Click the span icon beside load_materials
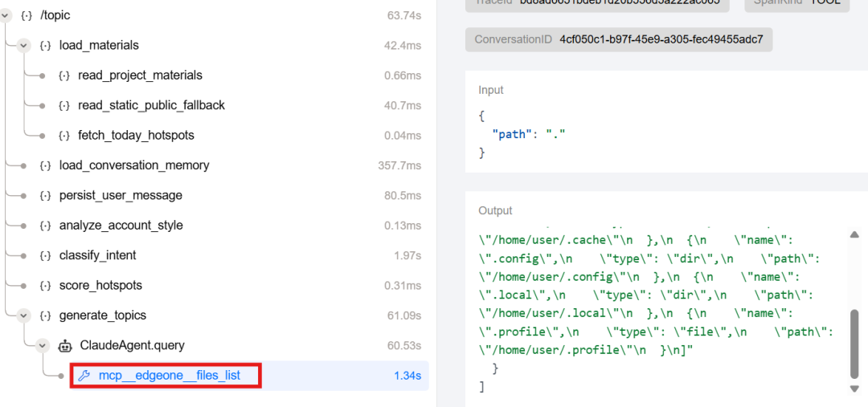This screenshot has height=407, width=868. click(x=46, y=45)
